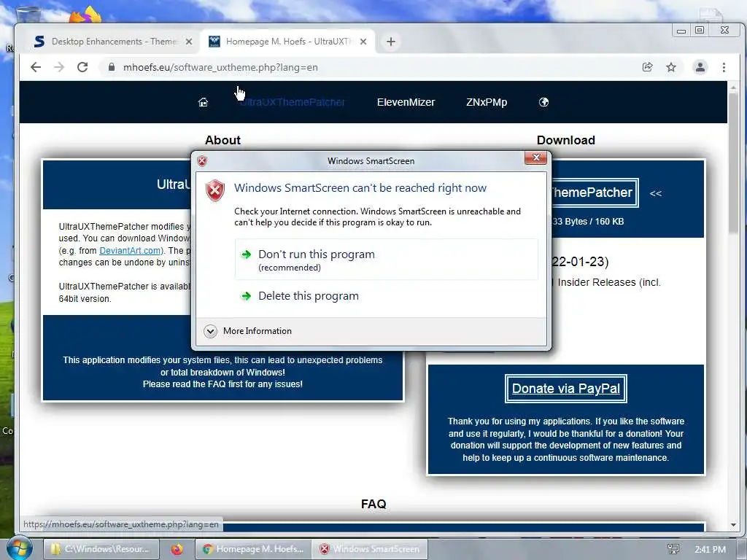Open the Chrome profile avatar icon
Screen dimensions: 747x560
(x=700, y=67)
